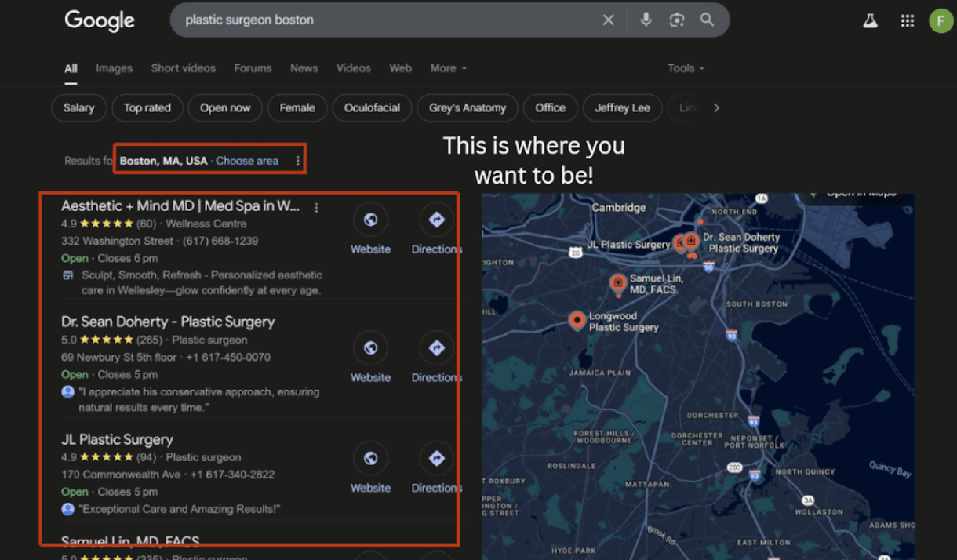Switch to the News tab

coord(304,68)
